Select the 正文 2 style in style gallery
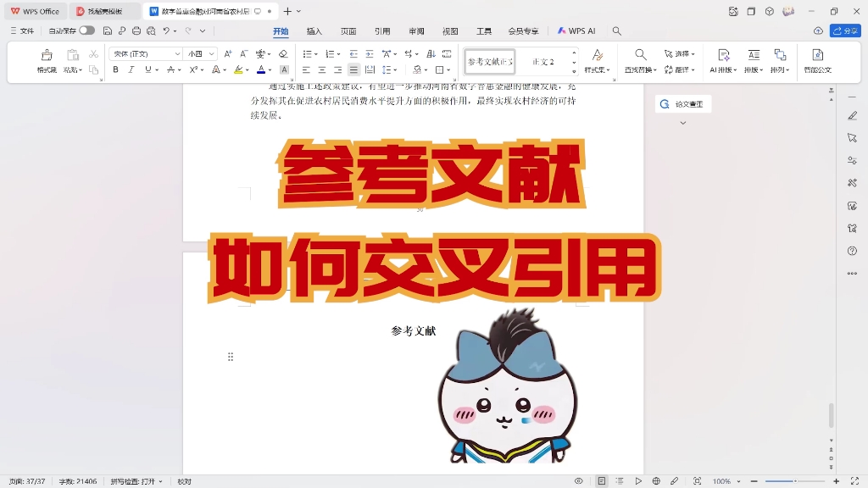The width and height of the screenshot is (868, 488). [544, 61]
